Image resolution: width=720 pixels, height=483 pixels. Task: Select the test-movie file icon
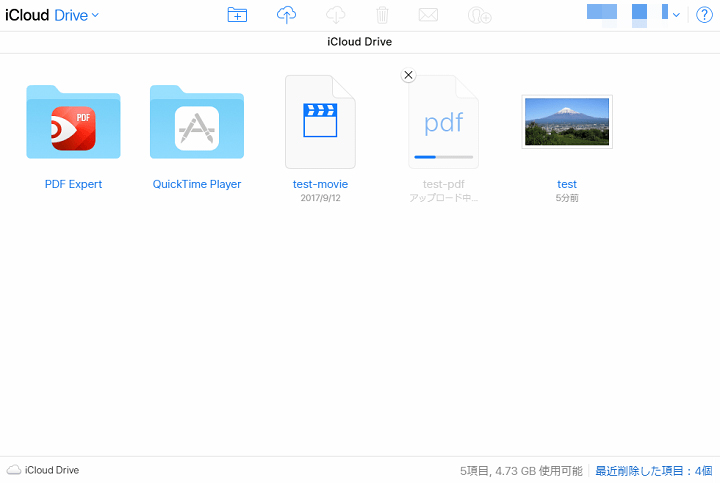[x=321, y=122]
